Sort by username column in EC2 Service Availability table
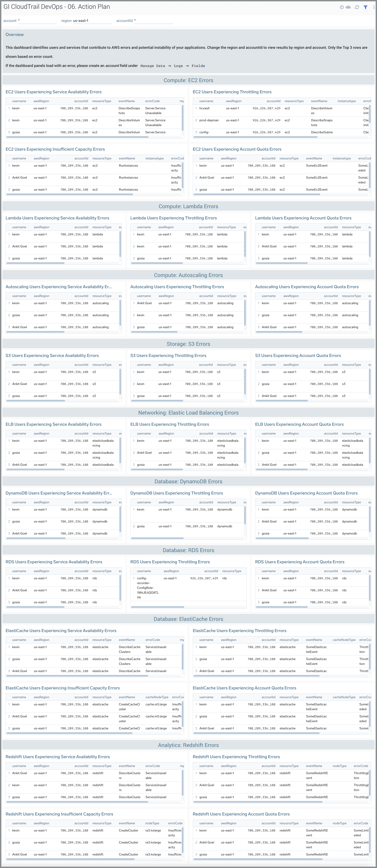Viewport: 377px width, 868px height. 20,101
